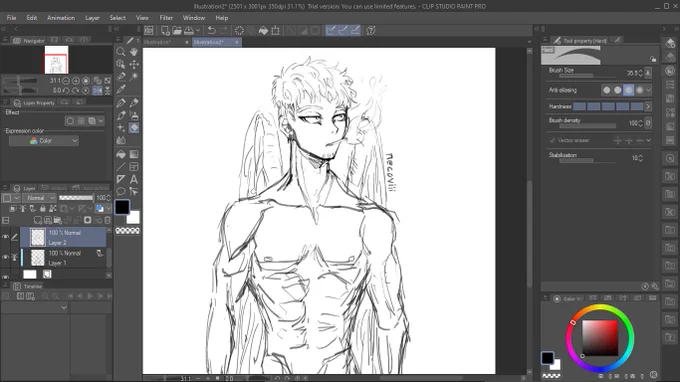Select the no anti-aliasing option
The width and height of the screenshot is (680, 382).
(607, 90)
